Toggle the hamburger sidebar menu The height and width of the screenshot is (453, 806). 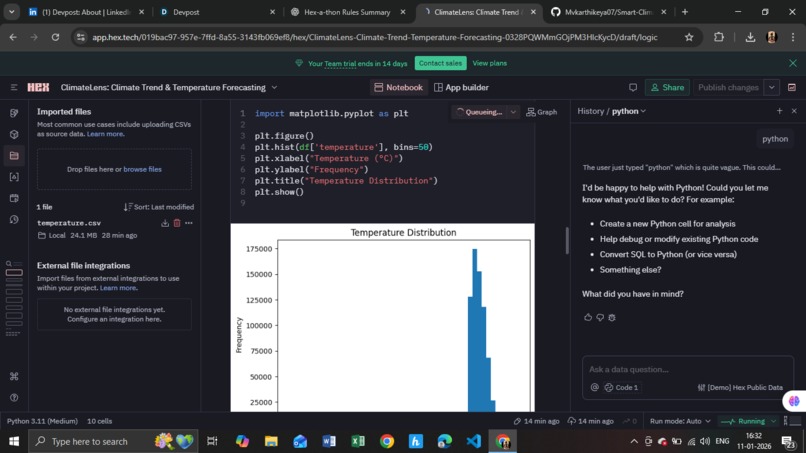[x=14, y=87]
